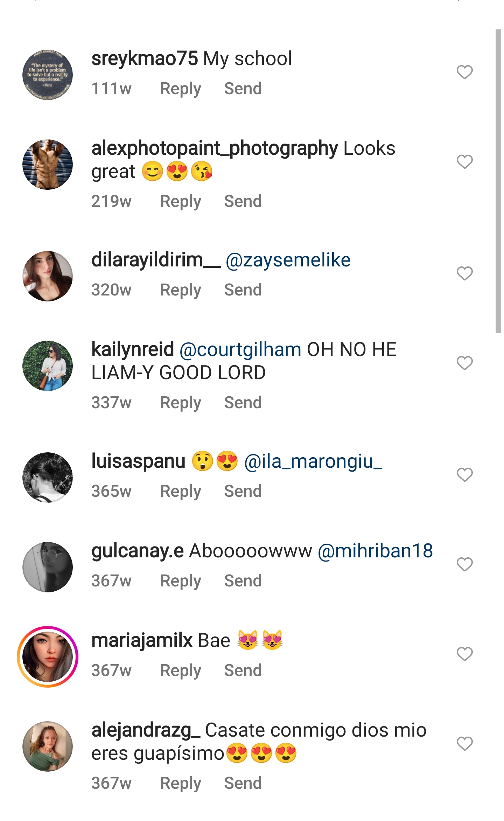
Task: Like sreykmao75's comment with the heart
Action: (464, 72)
